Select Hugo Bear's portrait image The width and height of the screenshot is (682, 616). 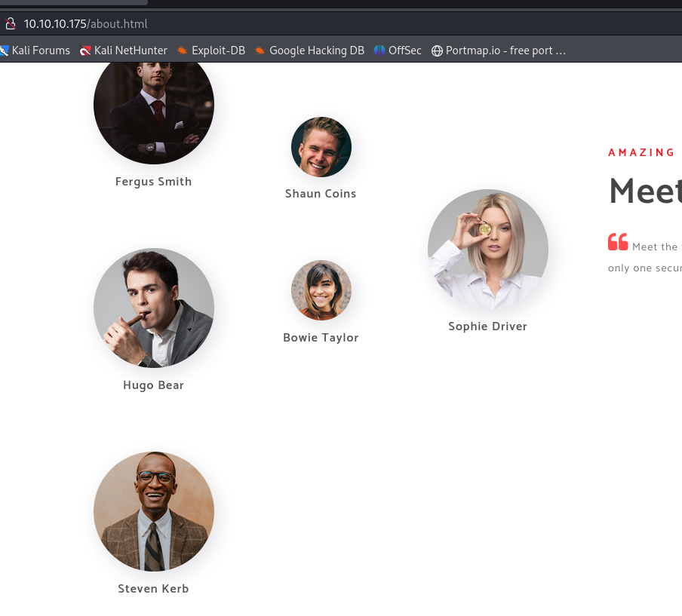pyautogui.click(x=154, y=308)
